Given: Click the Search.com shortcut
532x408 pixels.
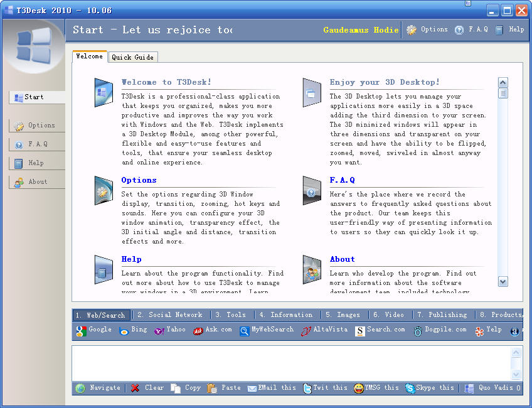Looking at the screenshot, I should point(380,330).
